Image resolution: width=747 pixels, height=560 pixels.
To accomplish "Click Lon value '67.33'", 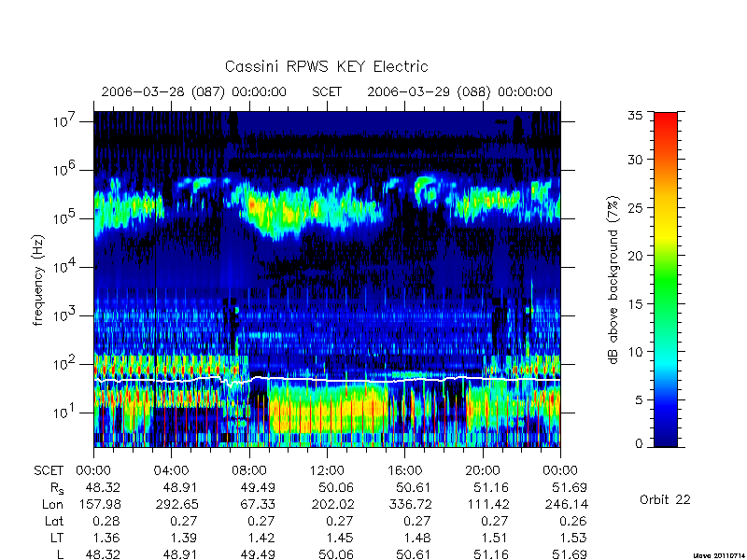I will [x=259, y=504].
